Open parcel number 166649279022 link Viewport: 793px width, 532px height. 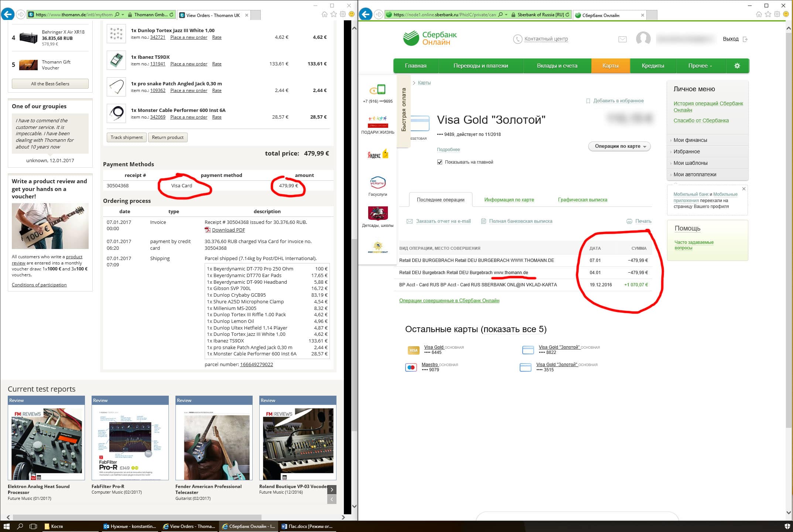pyautogui.click(x=256, y=364)
